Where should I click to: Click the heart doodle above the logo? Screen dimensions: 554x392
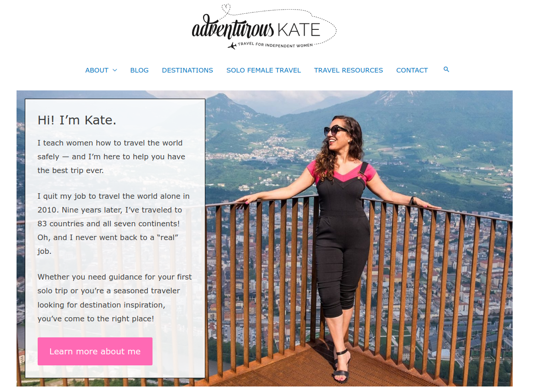pyautogui.click(x=226, y=8)
